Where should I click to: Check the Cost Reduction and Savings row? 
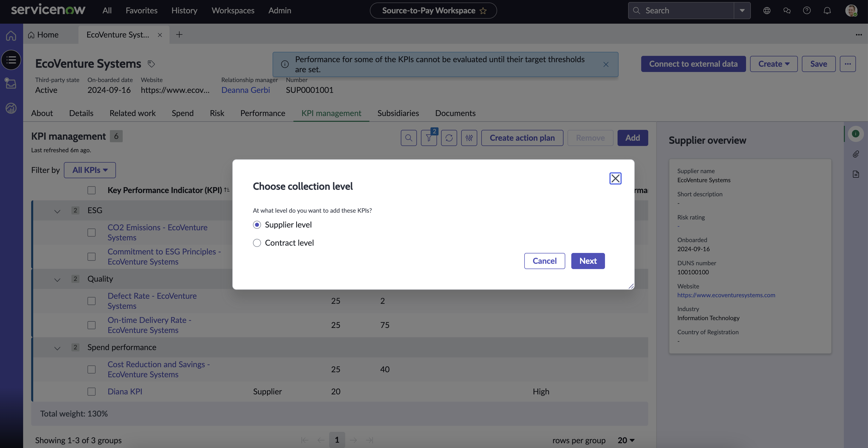coord(92,369)
